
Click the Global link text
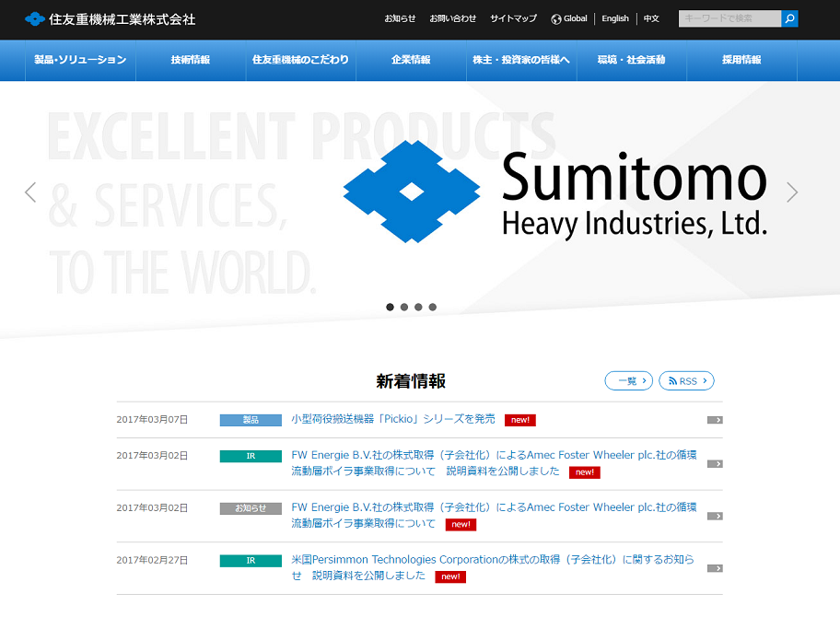(576, 18)
